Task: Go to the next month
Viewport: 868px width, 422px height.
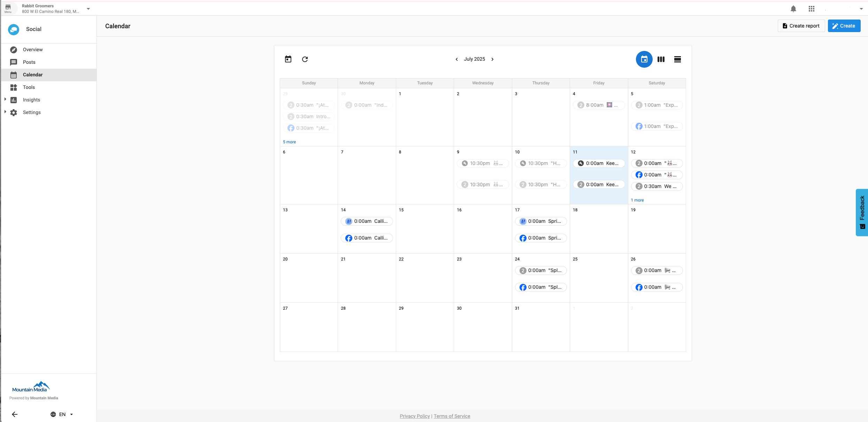Action: [x=492, y=59]
